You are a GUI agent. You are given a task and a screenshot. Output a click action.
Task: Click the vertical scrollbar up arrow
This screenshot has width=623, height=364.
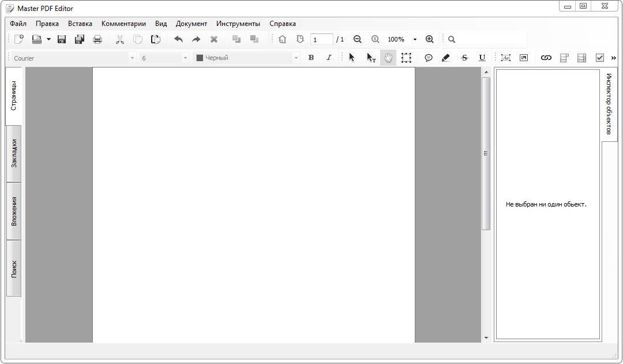[486, 72]
